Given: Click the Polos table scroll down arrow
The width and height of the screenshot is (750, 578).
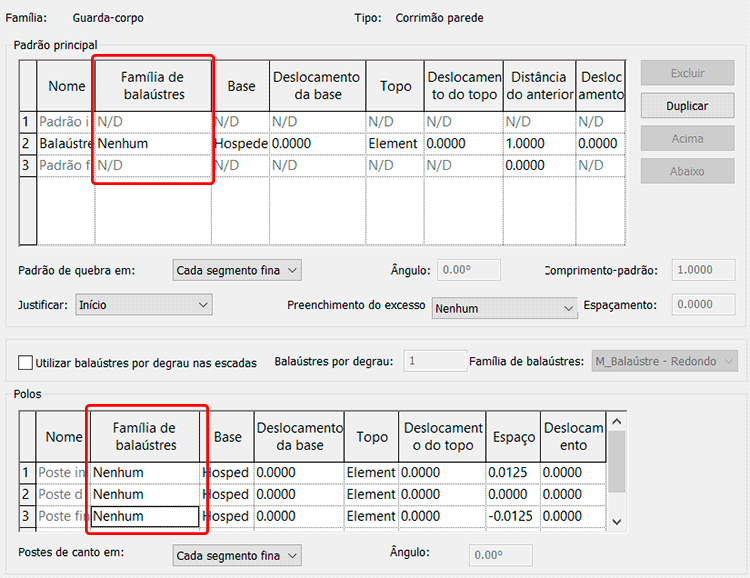Looking at the screenshot, I should tap(617, 521).
